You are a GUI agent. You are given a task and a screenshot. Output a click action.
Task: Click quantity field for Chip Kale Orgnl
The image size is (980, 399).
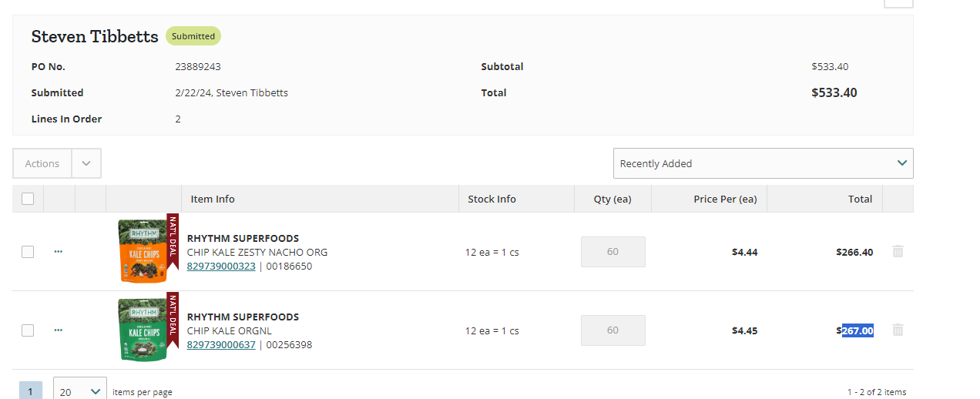click(613, 330)
